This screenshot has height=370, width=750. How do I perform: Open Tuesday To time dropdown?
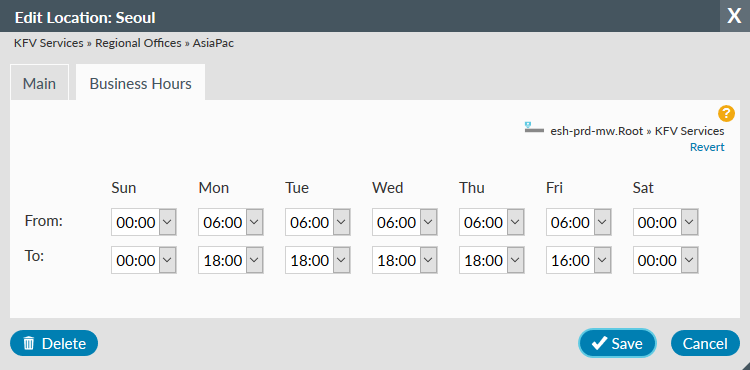318,260
